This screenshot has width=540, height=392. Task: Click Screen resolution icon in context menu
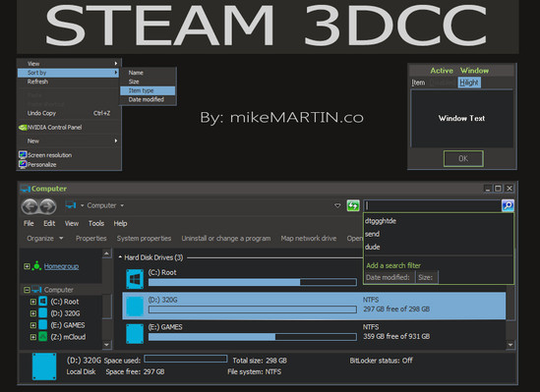click(23, 155)
